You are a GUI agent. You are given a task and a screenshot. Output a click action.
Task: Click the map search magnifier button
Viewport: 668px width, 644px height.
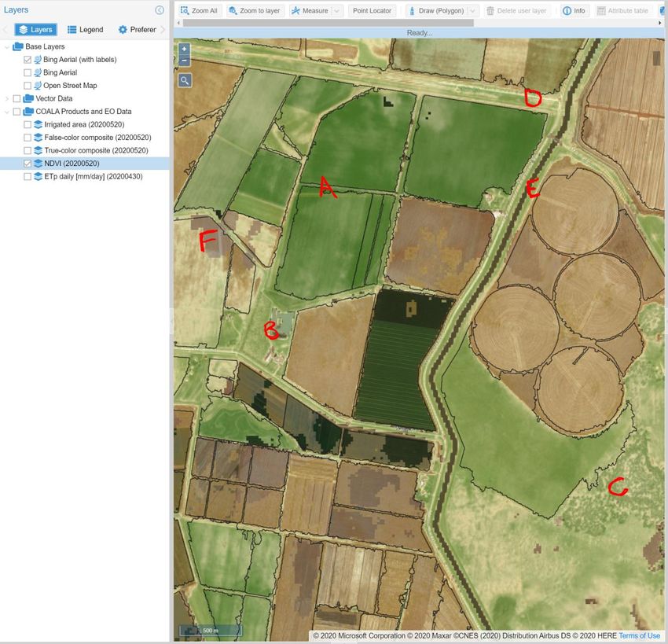coord(185,80)
